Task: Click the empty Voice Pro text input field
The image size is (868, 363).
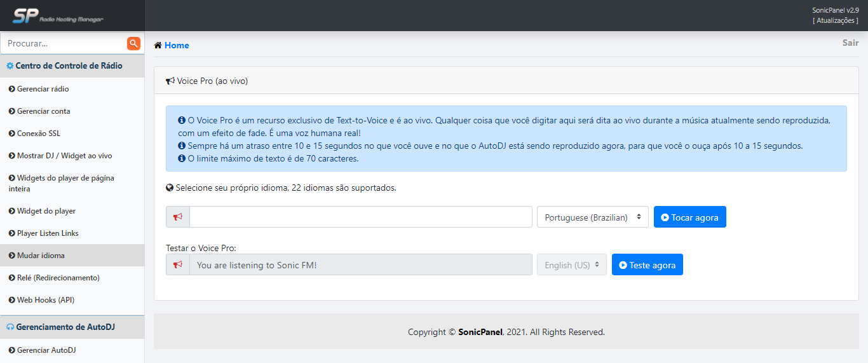Action: click(x=361, y=217)
